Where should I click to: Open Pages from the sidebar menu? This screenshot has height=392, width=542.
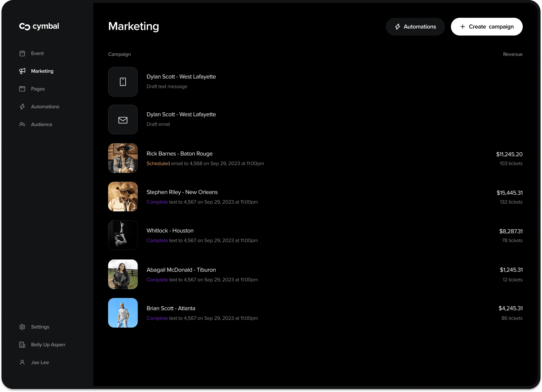38,89
